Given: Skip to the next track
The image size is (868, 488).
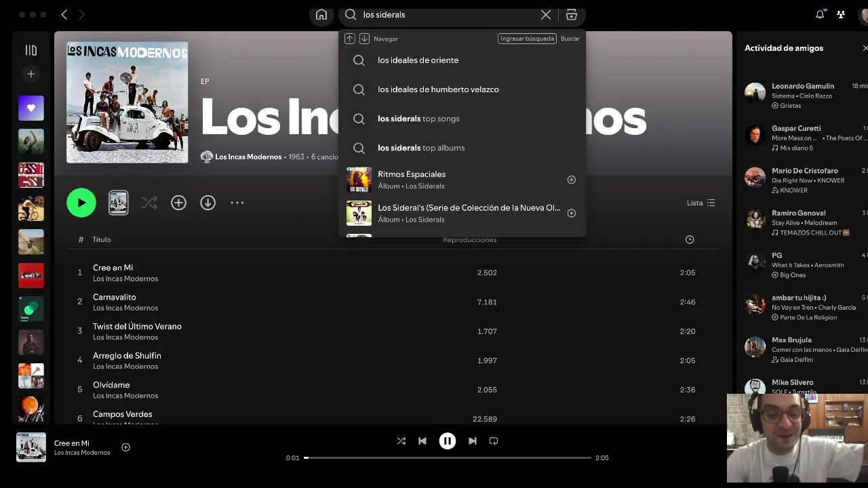Looking at the screenshot, I should [x=473, y=441].
